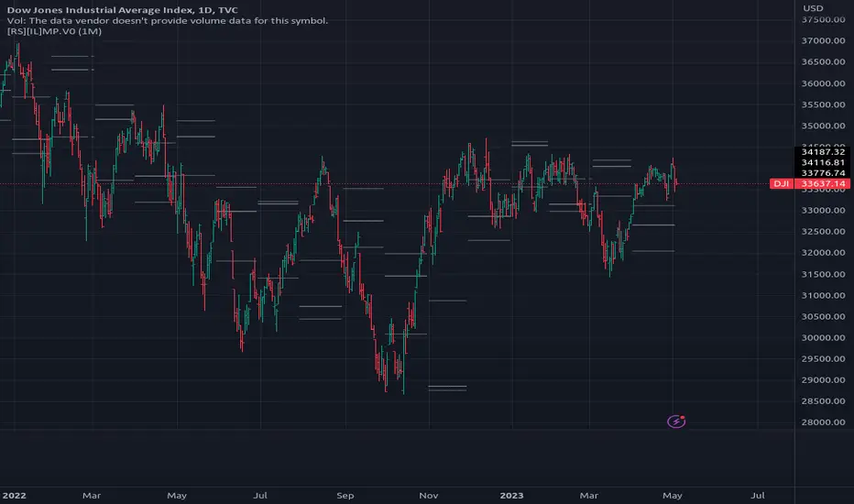854x504 pixels.
Task: Click the purple lightning flash icon
Action: [x=676, y=422]
